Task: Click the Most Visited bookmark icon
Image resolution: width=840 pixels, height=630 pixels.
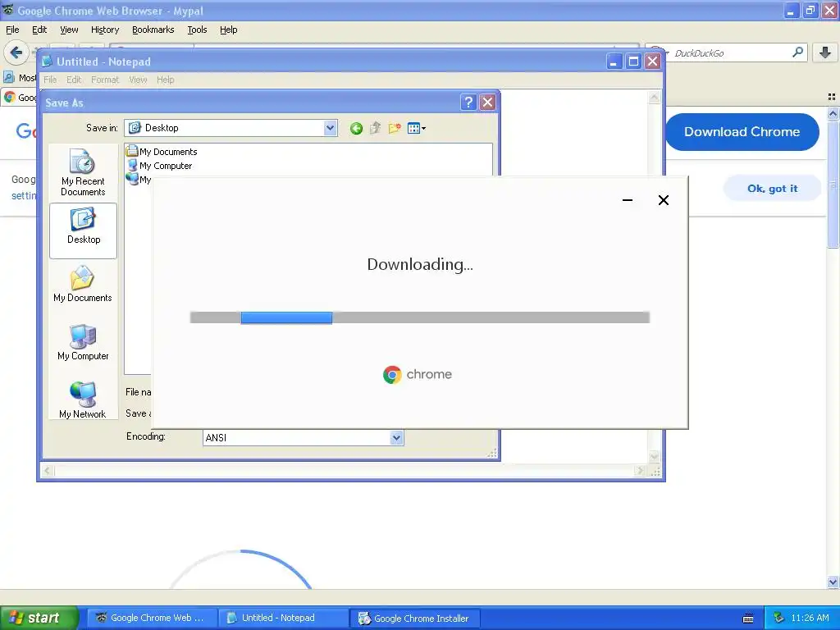Action: pos(9,77)
